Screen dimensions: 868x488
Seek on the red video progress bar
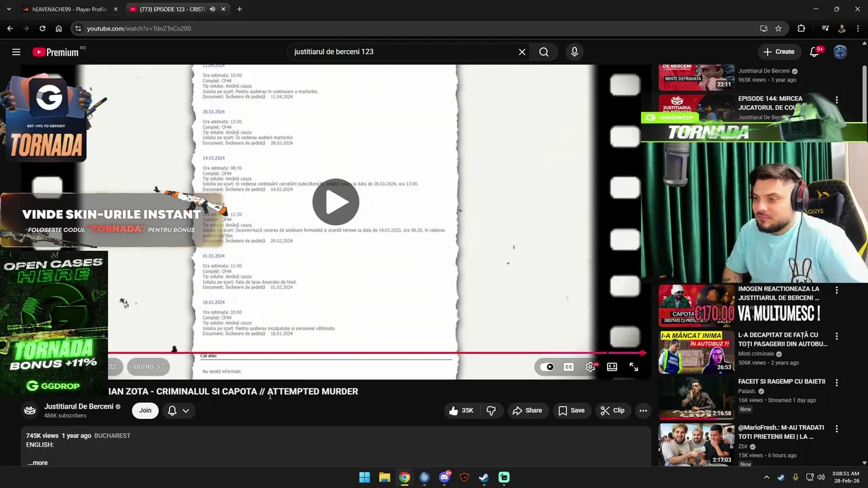[x=376, y=353]
